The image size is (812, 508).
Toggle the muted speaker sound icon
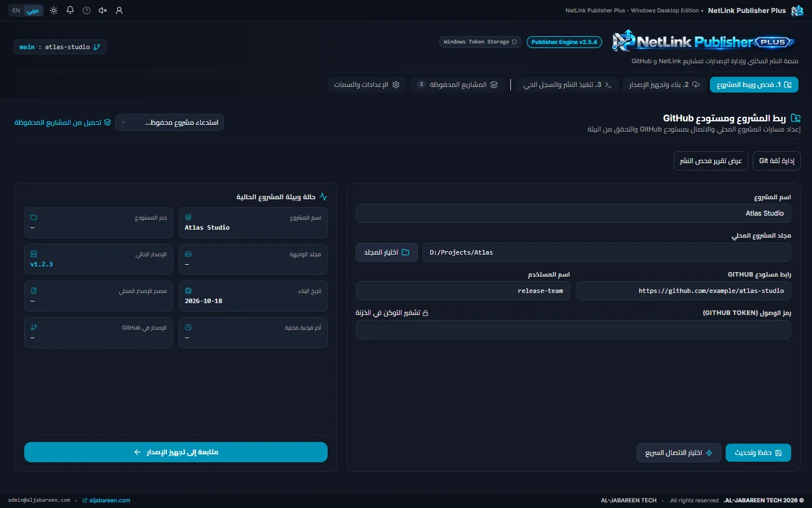103,11
